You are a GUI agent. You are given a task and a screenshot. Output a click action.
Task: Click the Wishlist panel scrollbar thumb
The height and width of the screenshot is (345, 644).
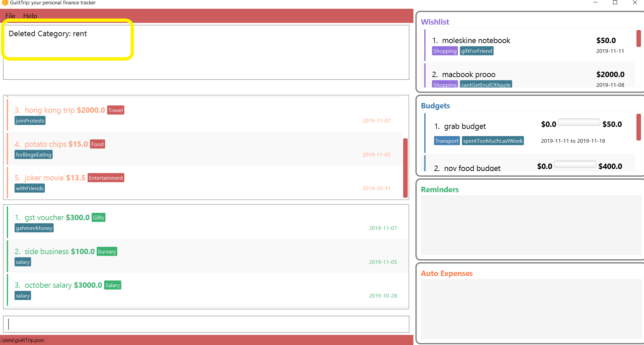tap(638, 38)
